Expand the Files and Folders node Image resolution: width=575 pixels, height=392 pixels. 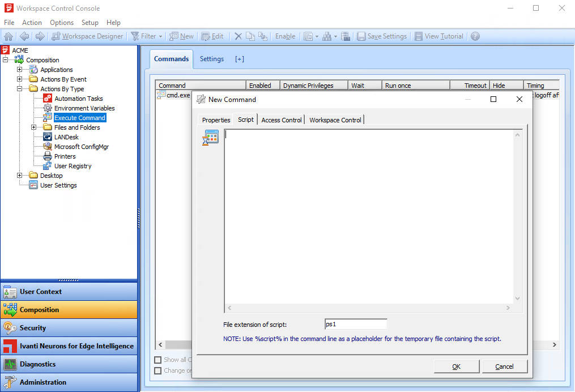coord(34,127)
